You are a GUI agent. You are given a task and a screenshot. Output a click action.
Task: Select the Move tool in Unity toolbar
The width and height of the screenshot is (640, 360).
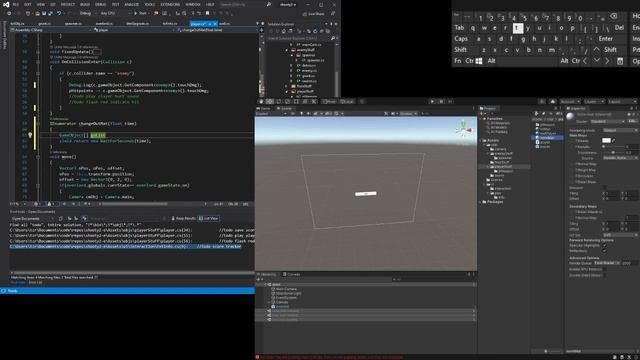tap(270, 101)
